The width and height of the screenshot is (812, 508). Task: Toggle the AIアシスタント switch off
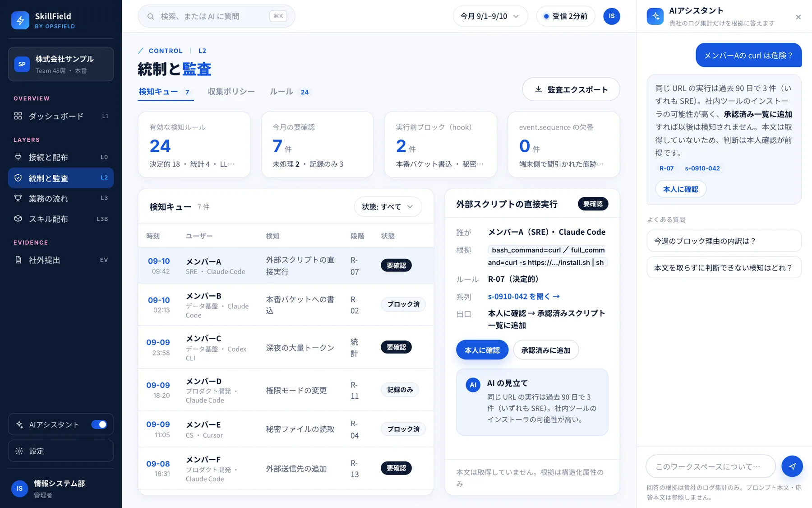pyautogui.click(x=99, y=424)
